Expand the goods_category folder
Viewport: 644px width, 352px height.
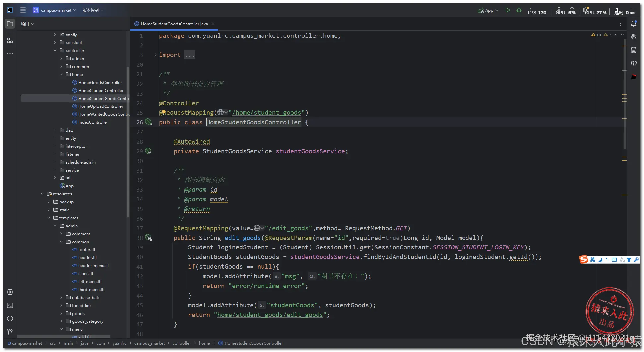coord(61,321)
